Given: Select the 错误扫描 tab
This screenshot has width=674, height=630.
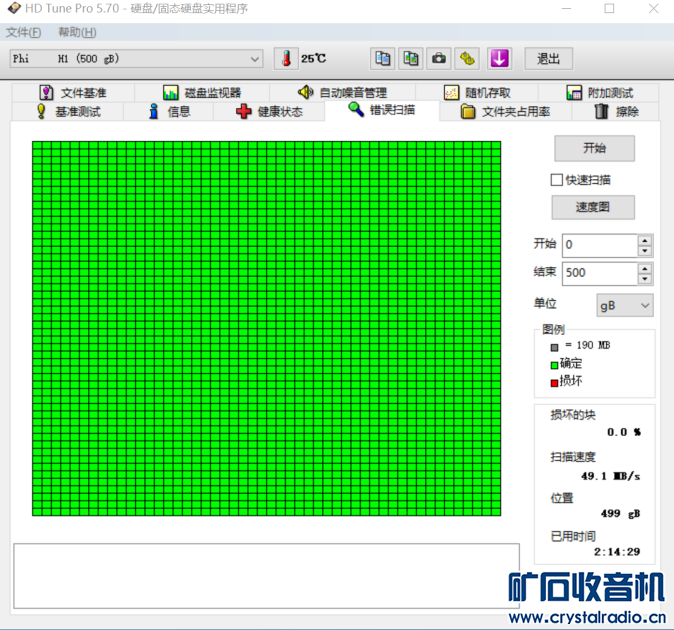Looking at the screenshot, I should coord(382,110).
